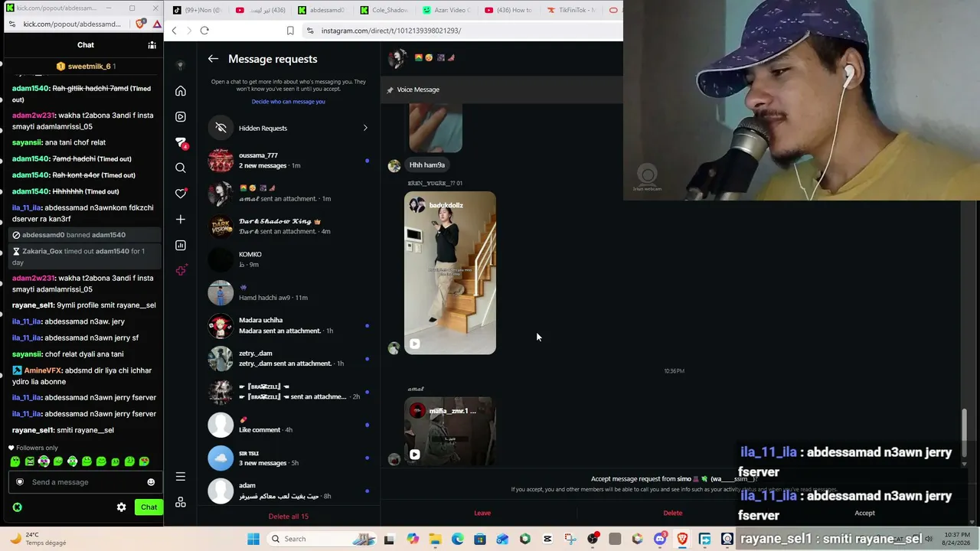The height and width of the screenshot is (551, 980).
Task: Switch to the abdessamd0 Kick tab
Action: pyautogui.click(x=322, y=10)
